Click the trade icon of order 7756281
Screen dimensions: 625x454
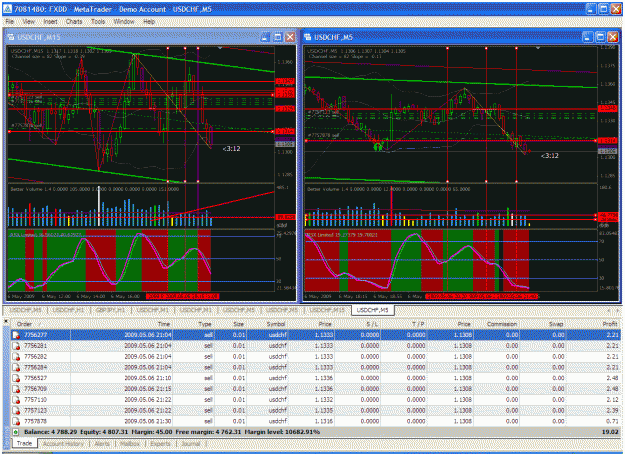(x=16, y=346)
